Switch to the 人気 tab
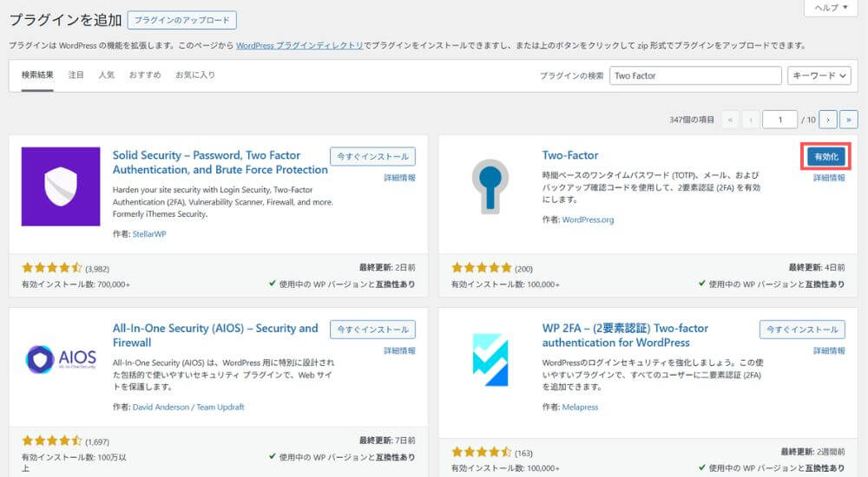Screen dimensions: 868x477 tap(106, 75)
